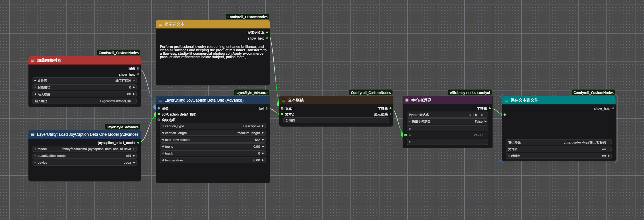Image resolution: width=644 pixels, height=220 pixels.
Task: Open the model dropdown with llama-joycaption value
Action: click(84, 149)
